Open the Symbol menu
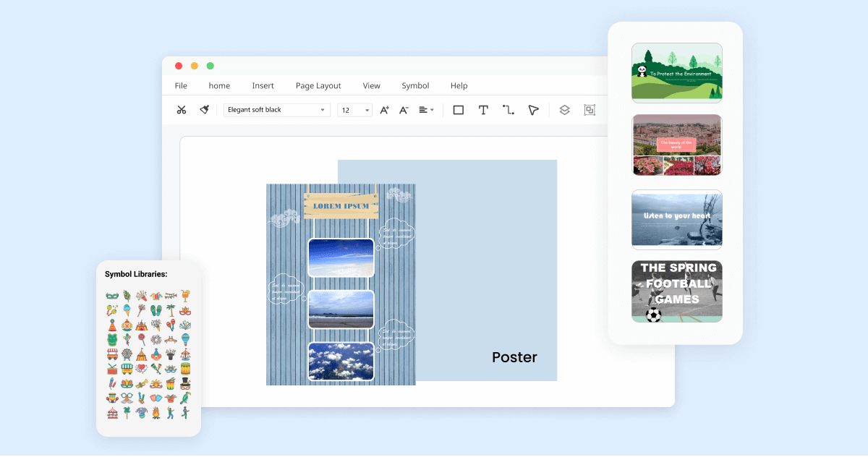Image resolution: width=868 pixels, height=457 pixels. click(416, 85)
